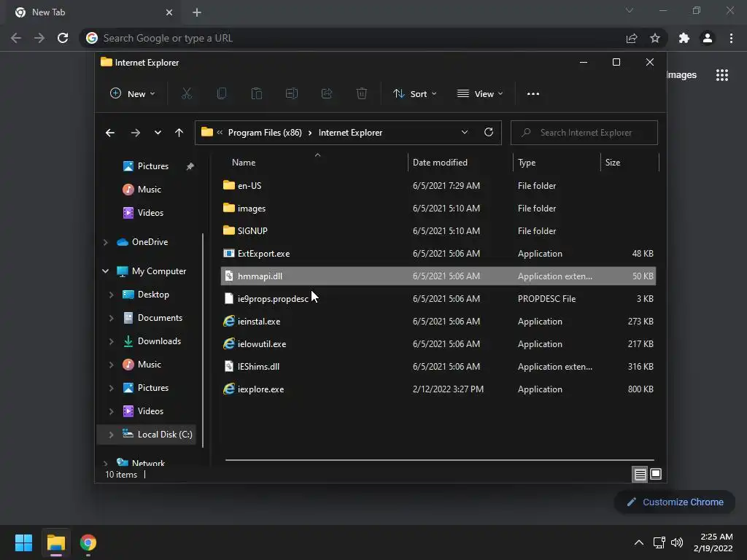Open the New item dropdown
This screenshot has width=747, height=560.
133,94
